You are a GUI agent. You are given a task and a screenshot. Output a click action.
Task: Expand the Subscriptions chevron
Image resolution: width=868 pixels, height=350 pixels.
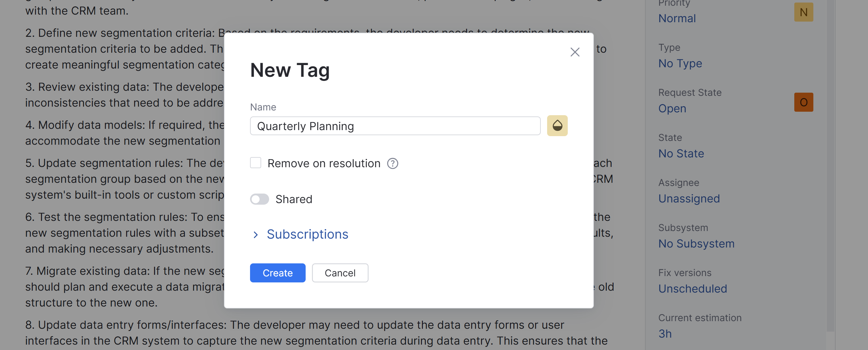[x=256, y=234]
